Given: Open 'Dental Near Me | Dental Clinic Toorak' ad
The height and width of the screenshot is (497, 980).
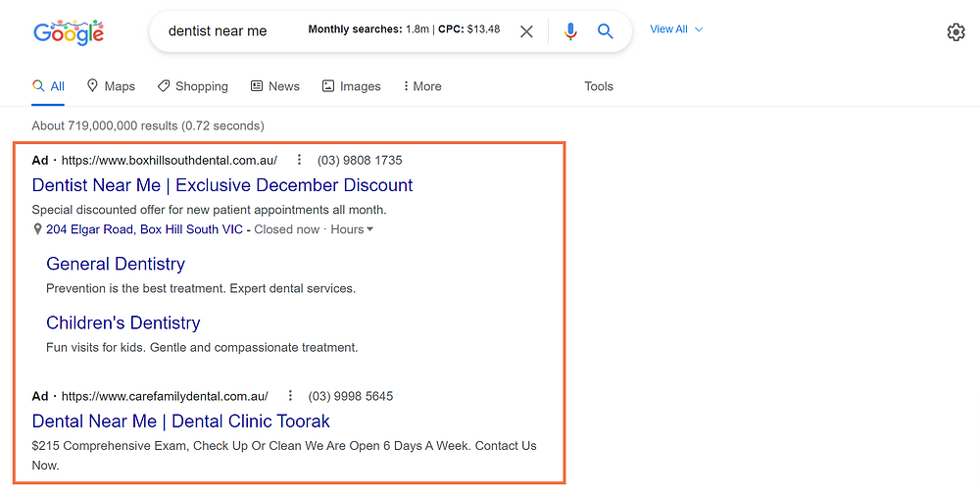Looking at the screenshot, I should (x=180, y=422).
